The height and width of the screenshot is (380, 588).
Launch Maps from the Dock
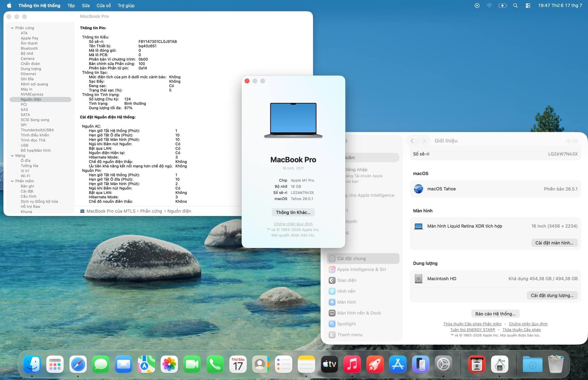tap(146, 364)
